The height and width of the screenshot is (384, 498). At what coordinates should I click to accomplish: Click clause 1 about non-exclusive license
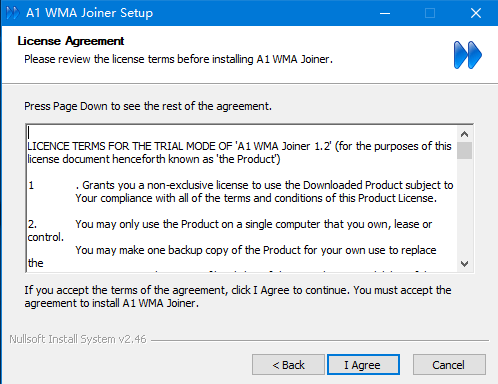(x=240, y=192)
